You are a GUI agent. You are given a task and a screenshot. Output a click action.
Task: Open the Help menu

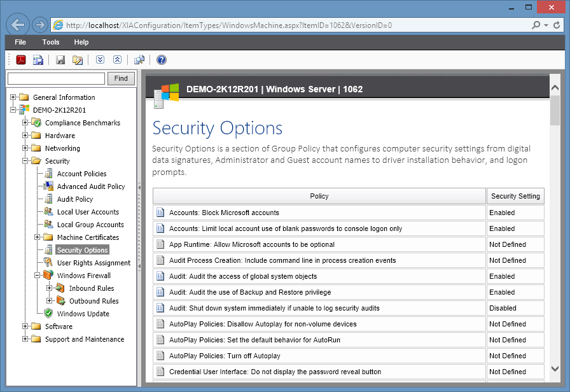pyautogui.click(x=81, y=42)
